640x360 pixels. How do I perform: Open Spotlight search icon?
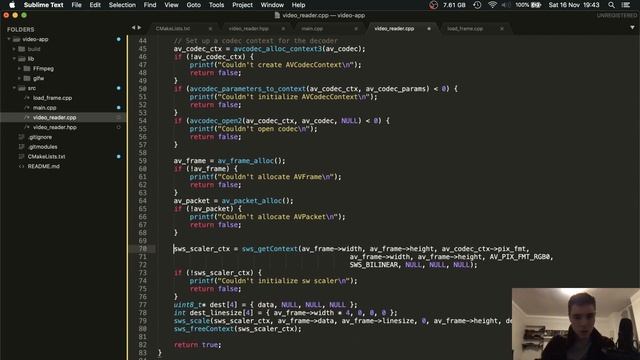pyautogui.click(x=611, y=5)
